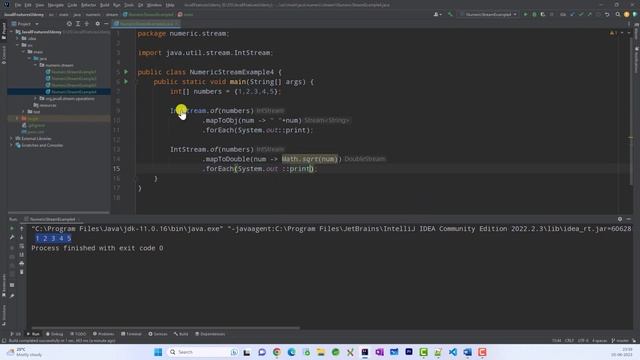Open the TODO tool window tab
The width and height of the screenshot is (640, 360).
(x=78, y=334)
